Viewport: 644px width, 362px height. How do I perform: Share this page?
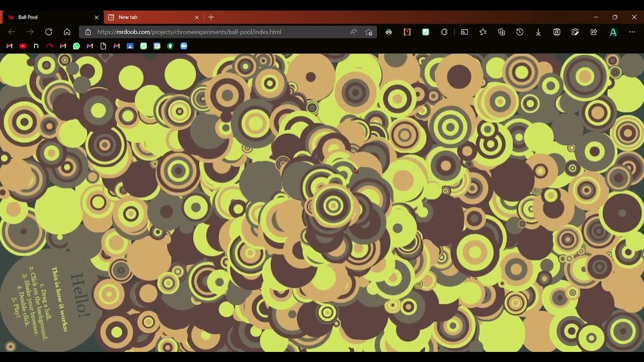594,32
